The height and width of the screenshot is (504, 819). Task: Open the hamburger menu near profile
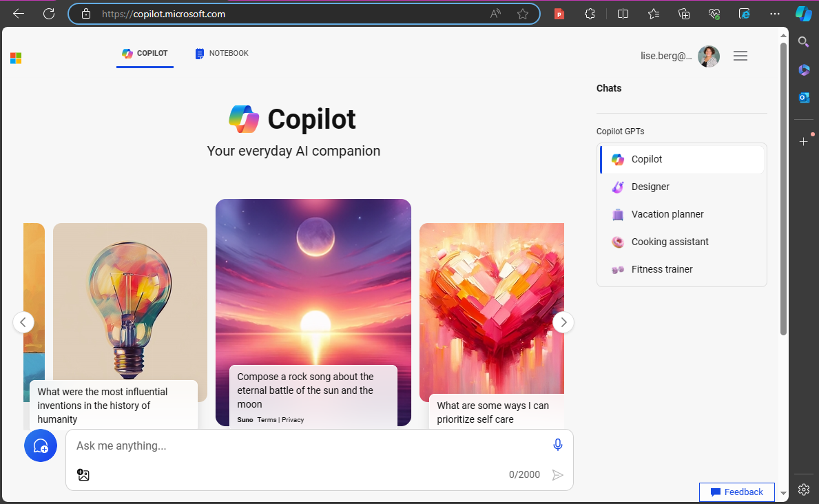point(740,56)
